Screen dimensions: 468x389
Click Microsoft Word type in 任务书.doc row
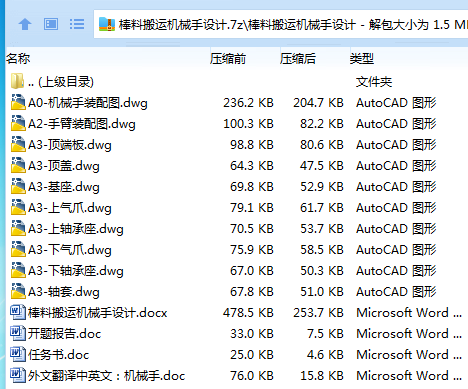[409, 355]
